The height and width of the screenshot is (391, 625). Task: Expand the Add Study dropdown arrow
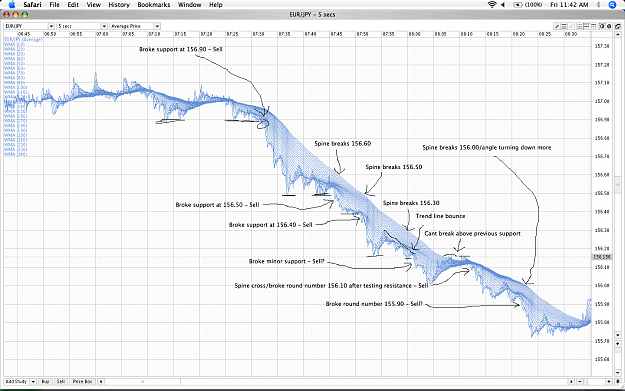33,381
